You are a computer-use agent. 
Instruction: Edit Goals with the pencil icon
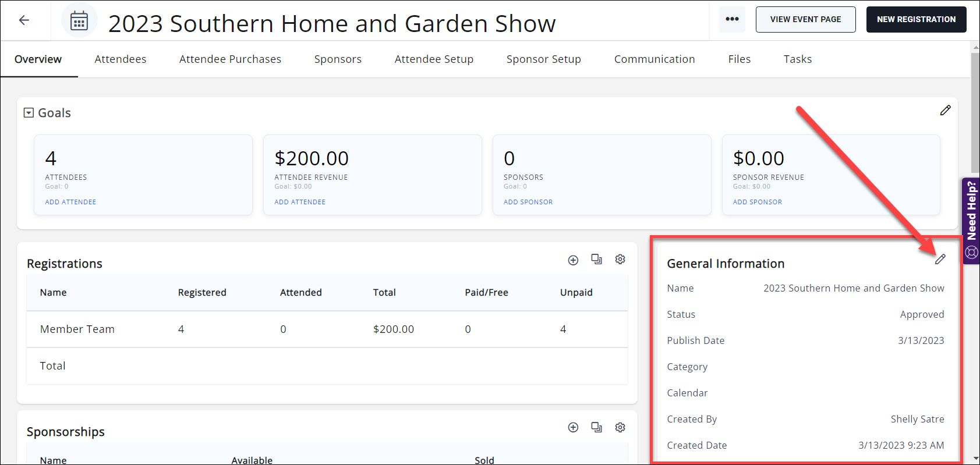pos(945,111)
